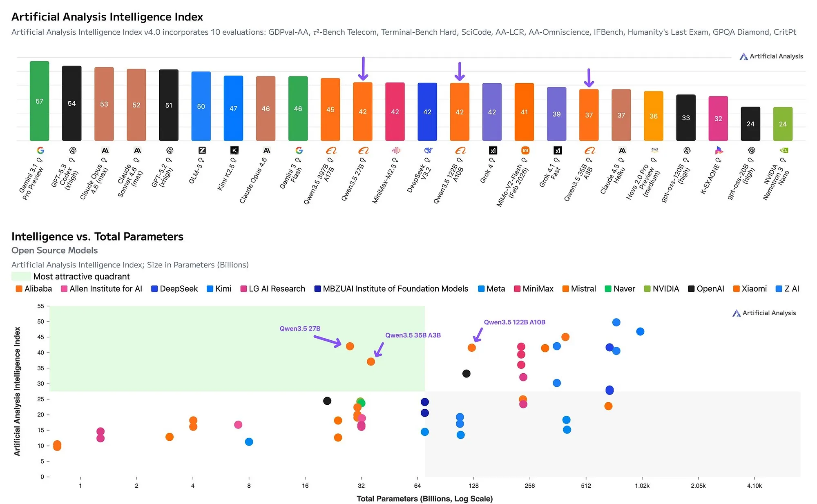This screenshot has width=817, height=504.
Task: Click DeepSeek whale logo under DeepSeek V3.2
Action: [428, 150]
